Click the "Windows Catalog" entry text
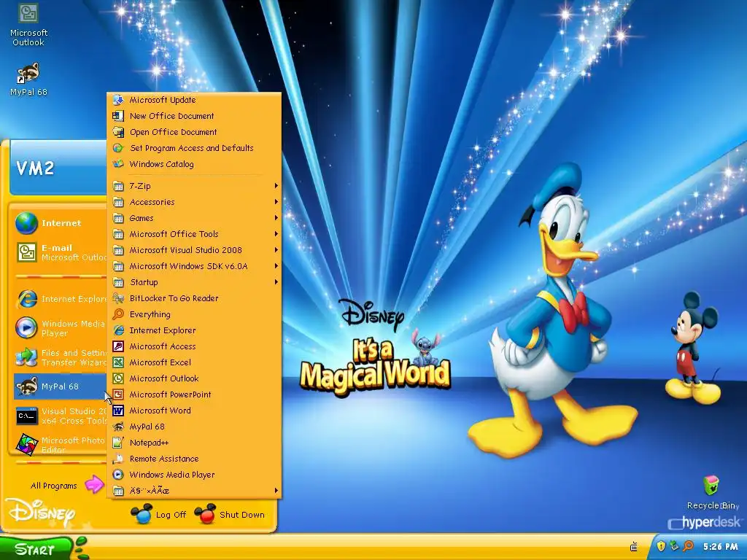747x560 pixels. coord(161,164)
